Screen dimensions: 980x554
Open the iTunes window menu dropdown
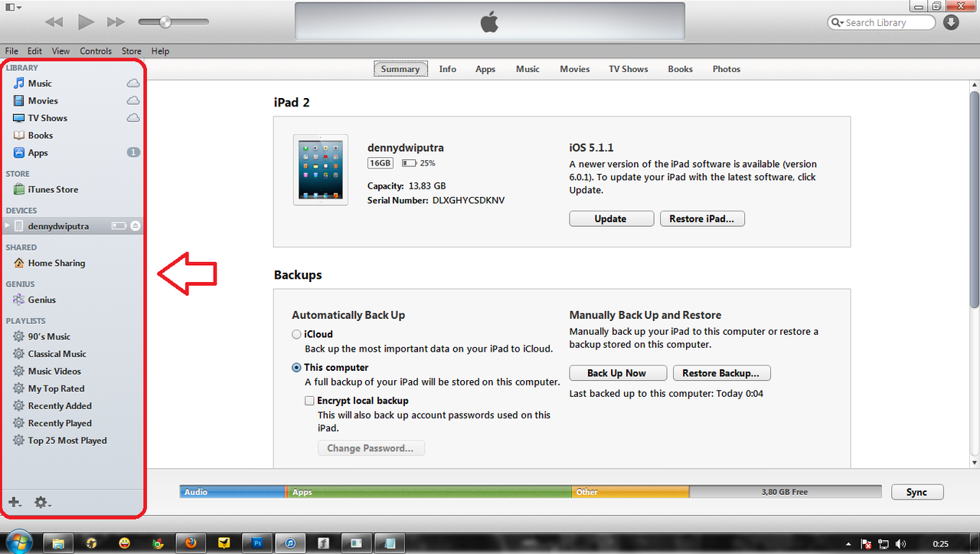[13, 7]
